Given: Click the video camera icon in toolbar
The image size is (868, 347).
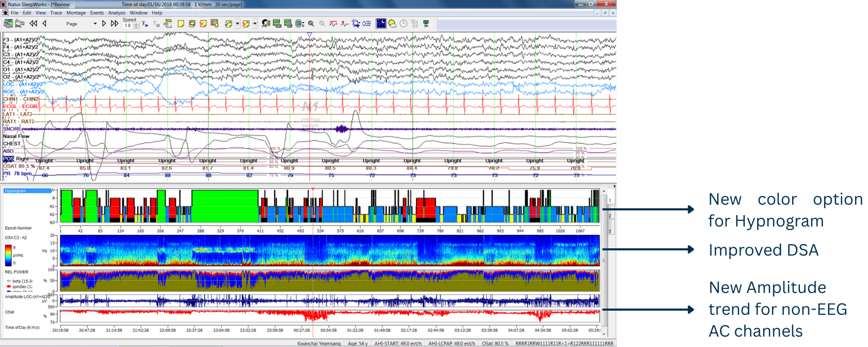Looking at the screenshot, I should click(20, 23).
